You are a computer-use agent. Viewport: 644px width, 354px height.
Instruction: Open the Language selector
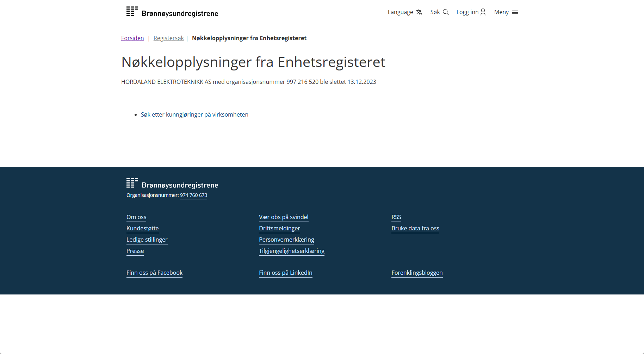point(405,12)
